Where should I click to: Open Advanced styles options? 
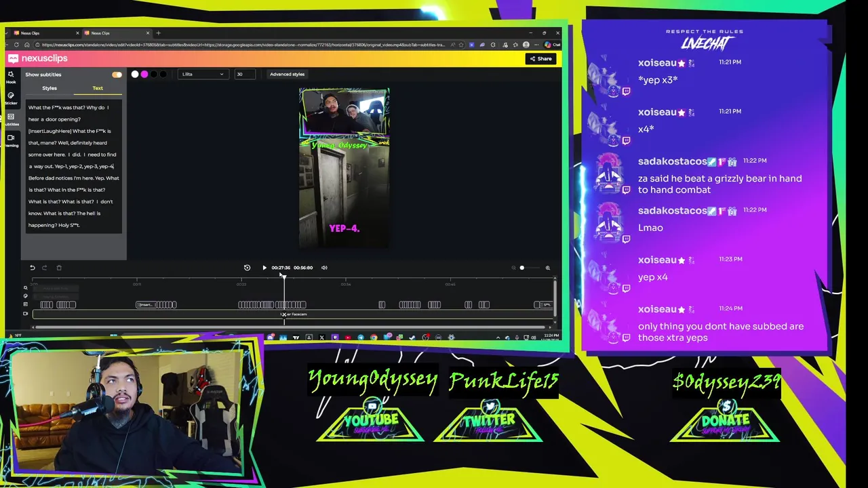click(287, 74)
